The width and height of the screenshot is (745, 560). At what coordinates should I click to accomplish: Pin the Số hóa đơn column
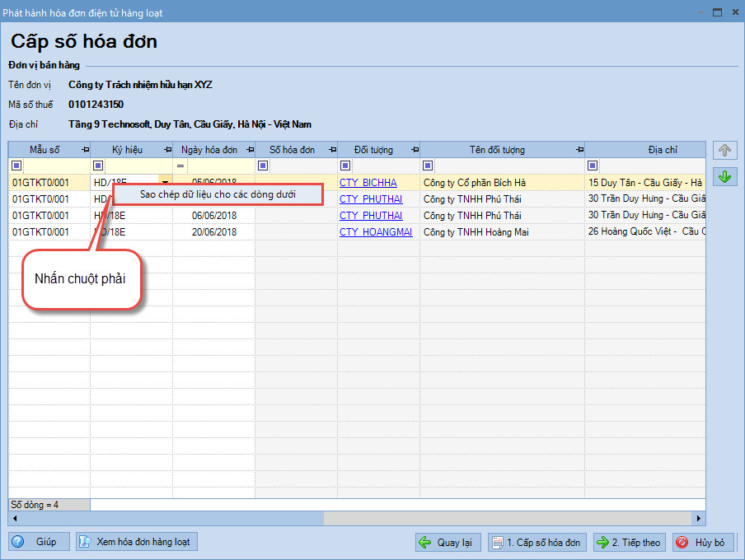pos(332,150)
